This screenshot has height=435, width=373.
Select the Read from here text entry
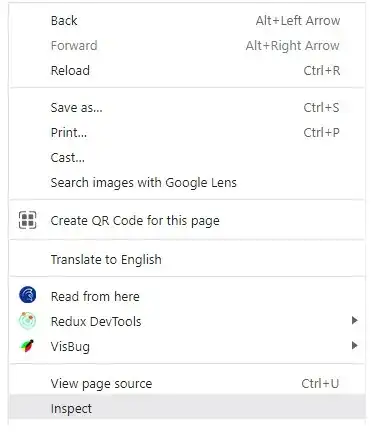tap(95, 296)
